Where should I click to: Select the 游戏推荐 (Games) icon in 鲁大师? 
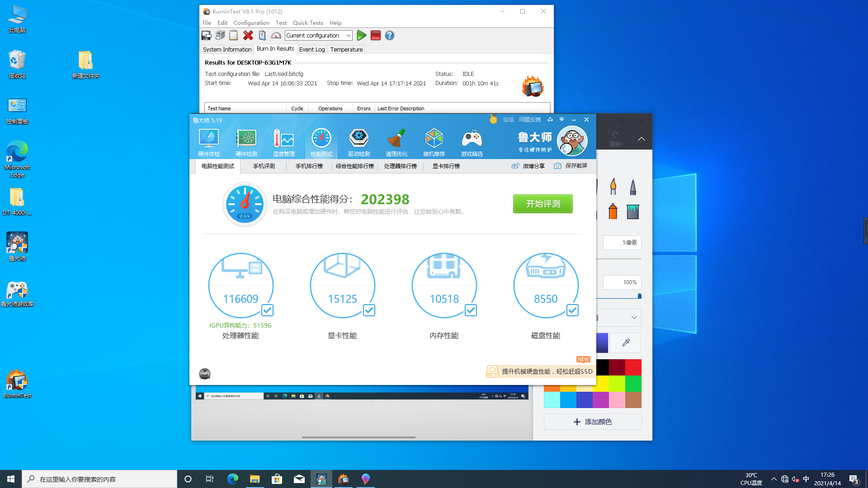tap(471, 141)
